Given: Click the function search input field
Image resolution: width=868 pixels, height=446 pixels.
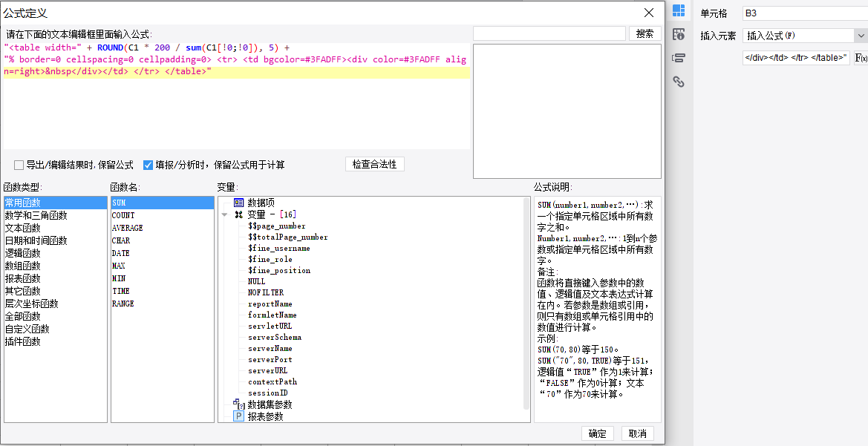Looking at the screenshot, I should pos(549,33).
